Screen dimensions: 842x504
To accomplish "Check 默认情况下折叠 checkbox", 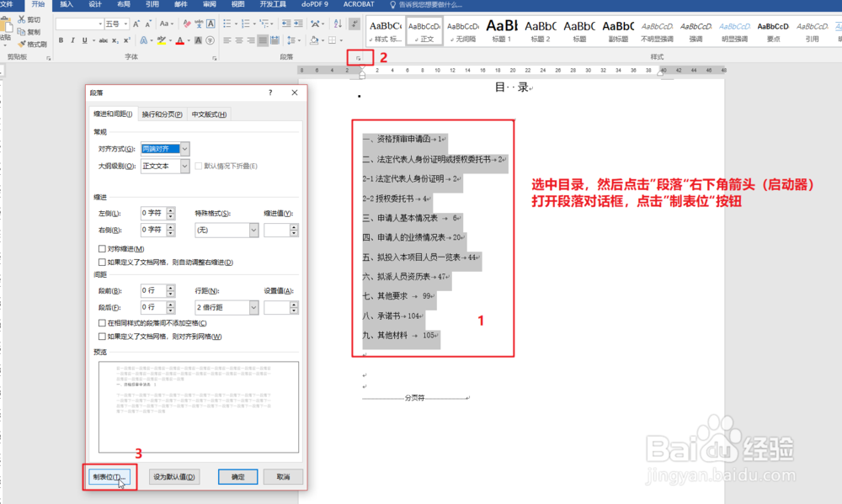I will pos(199,166).
